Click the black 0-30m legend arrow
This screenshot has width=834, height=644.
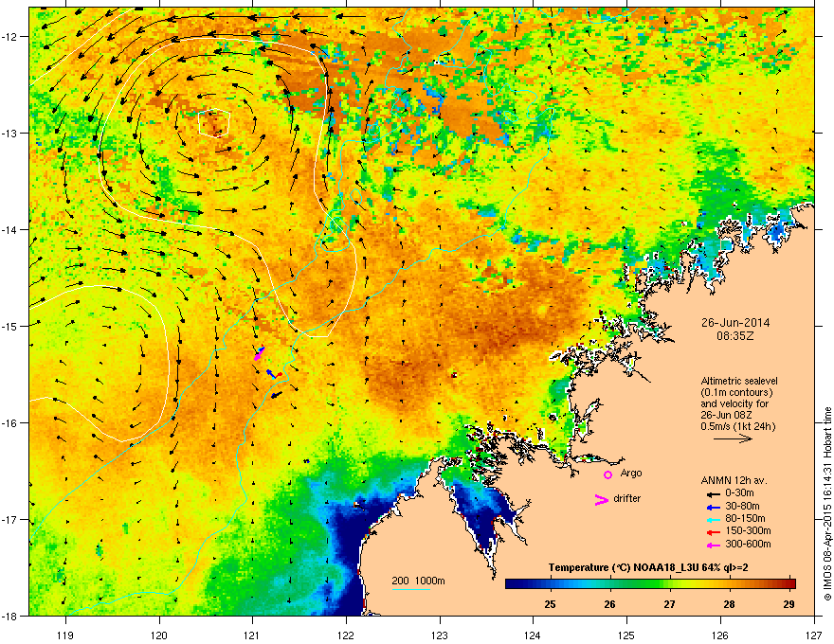pyautogui.click(x=712, y=494)
